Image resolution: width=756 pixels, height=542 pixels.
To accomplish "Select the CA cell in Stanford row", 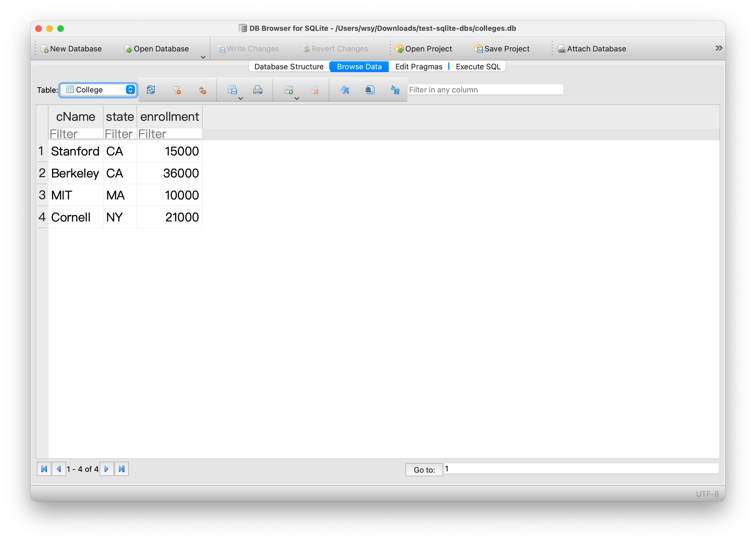I will [120, 151].
